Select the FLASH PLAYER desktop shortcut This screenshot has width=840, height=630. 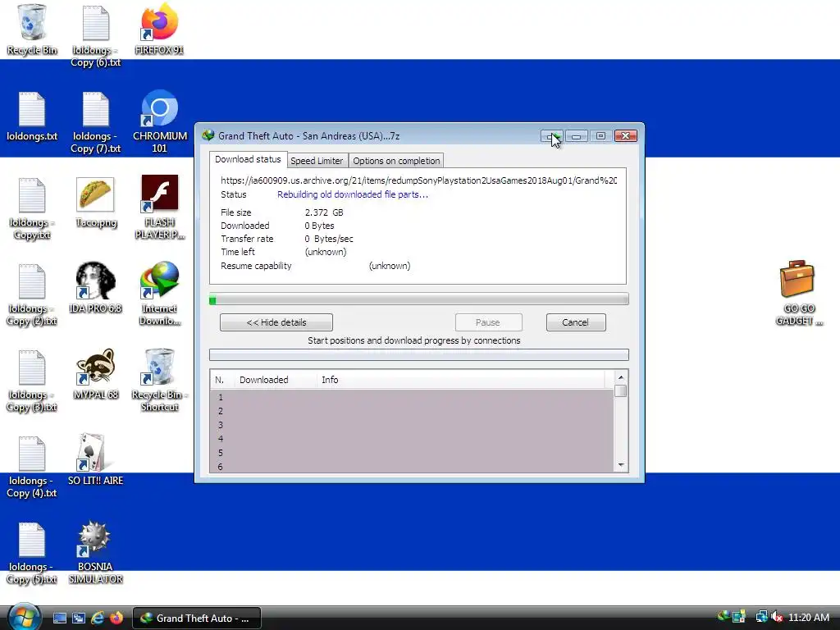(x=160, y=208)
